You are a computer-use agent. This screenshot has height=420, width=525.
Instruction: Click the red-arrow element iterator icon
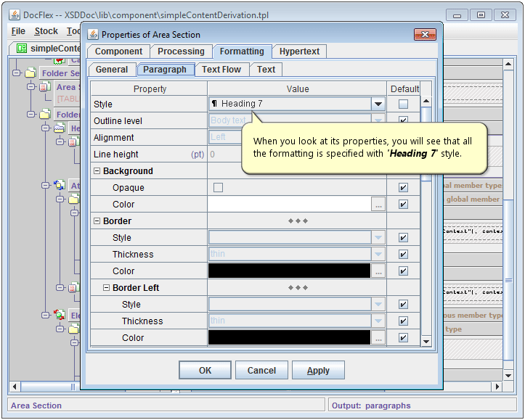point(57,316)
